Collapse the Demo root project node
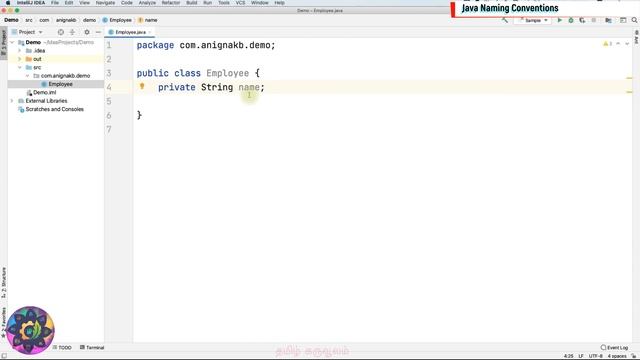The width and height of the screenshot is (640, 360). (x=12, y=42)
